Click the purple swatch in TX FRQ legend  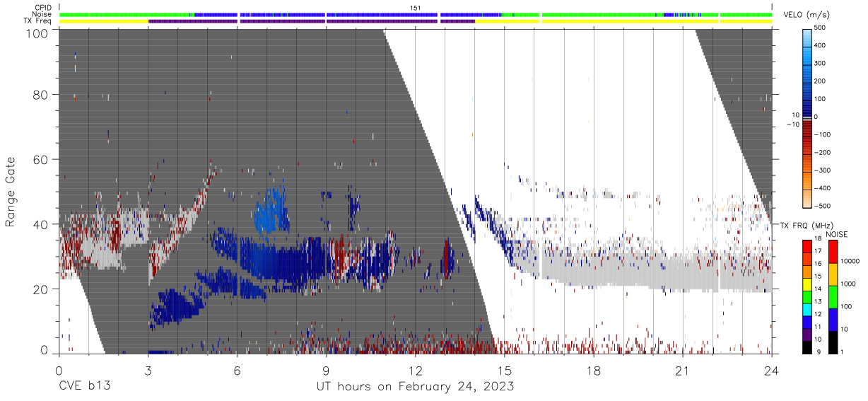pos(807,333)
